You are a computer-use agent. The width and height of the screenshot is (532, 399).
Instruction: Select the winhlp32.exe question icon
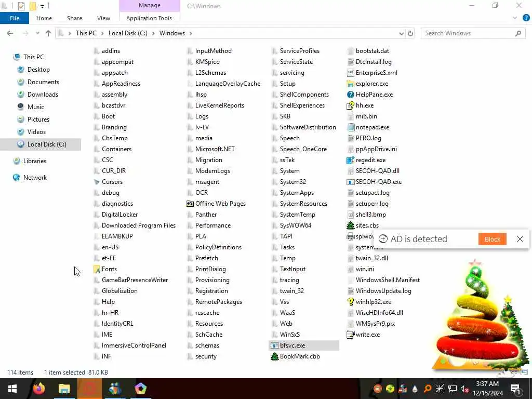tap(351, 302)
